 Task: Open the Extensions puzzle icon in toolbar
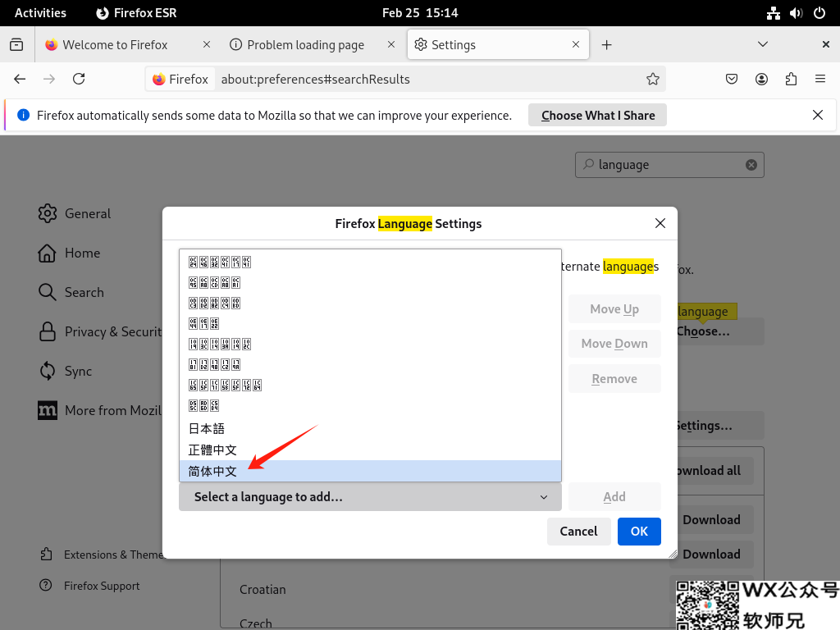pos(791,80)
